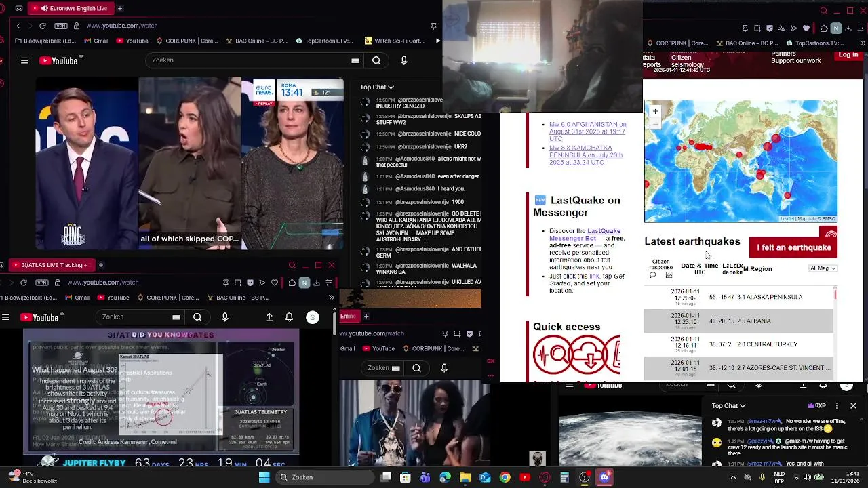Open All Mag magnitude filter dropdown
The width and height of the screenshot is (868, 488).
click(823, 268)
